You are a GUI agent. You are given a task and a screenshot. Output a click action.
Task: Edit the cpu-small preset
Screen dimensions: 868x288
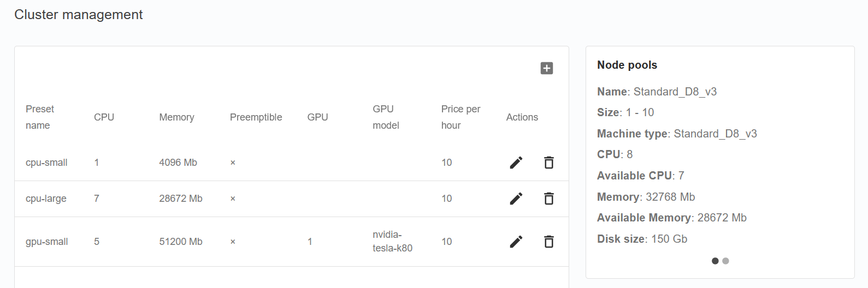pos(516,163)
